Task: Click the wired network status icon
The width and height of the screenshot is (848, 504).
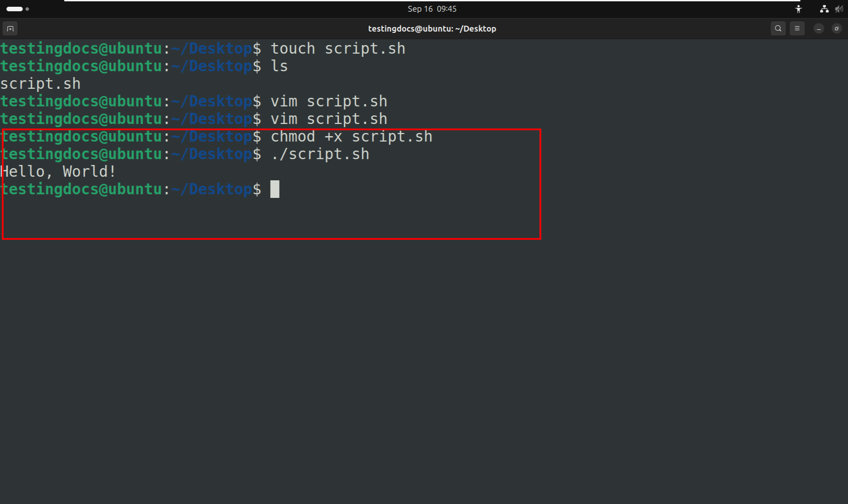Action: (824, 9)
